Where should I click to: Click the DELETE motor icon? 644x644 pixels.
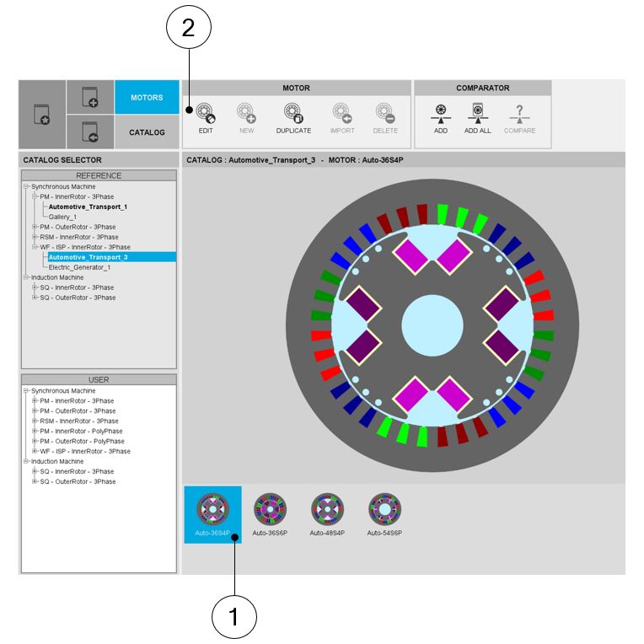coord(385,113)
